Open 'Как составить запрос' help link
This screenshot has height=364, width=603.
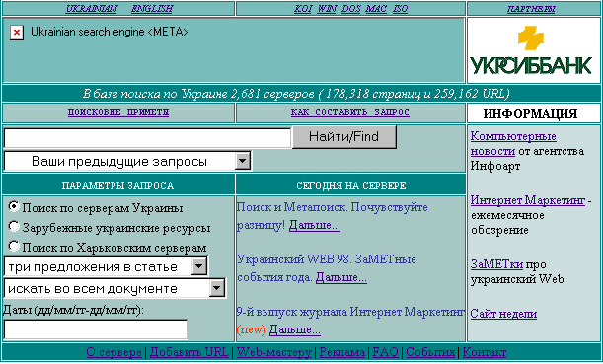[x=350, y=112]
